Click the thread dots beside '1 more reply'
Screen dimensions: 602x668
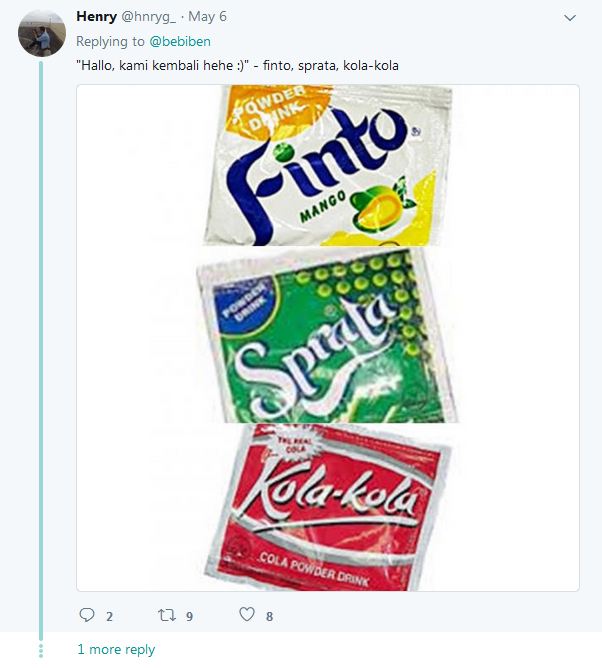coord(42,650)
